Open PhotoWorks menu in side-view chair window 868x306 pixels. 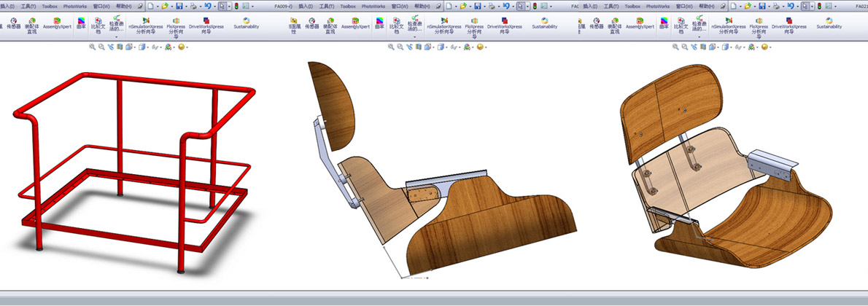click(372, 6)
